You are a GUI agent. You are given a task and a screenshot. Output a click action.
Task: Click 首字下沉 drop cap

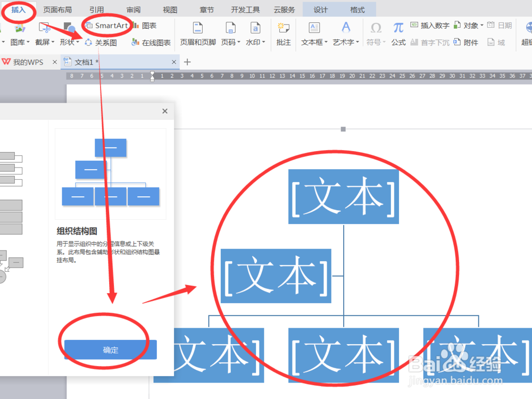[429, 43]
